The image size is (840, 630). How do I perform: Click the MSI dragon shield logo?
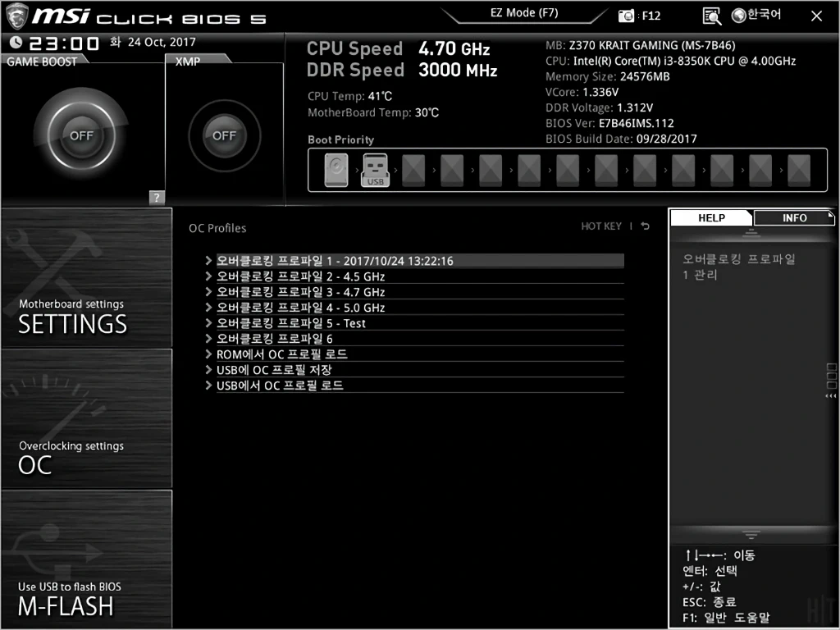click(16, 16)
